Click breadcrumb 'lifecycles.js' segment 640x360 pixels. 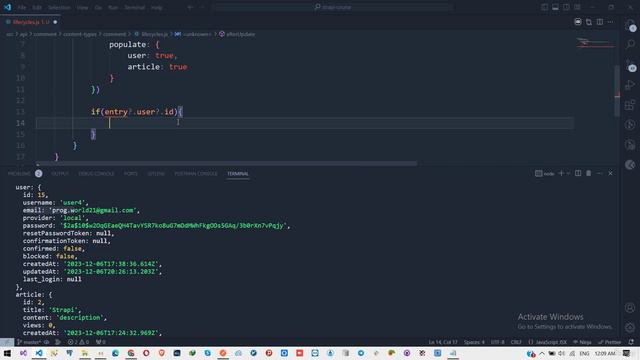154,34
